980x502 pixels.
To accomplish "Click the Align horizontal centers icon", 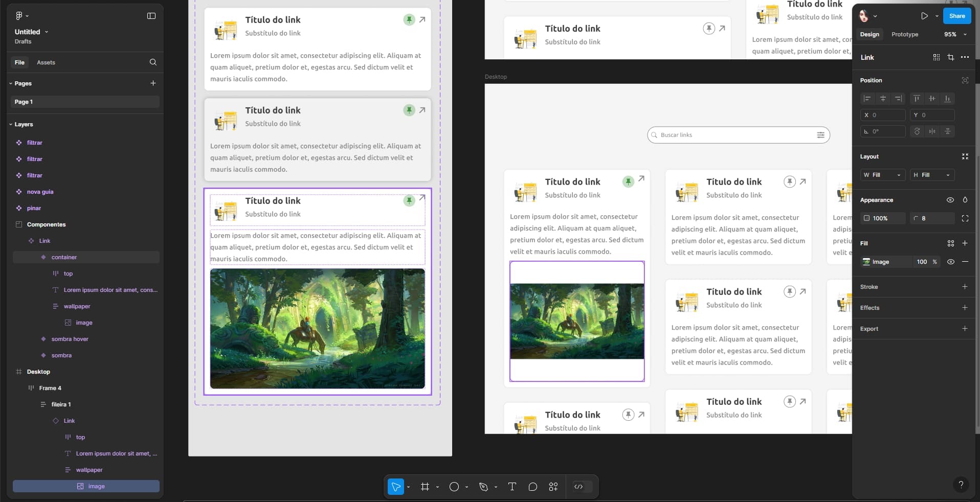I will (x=883, y=98).
